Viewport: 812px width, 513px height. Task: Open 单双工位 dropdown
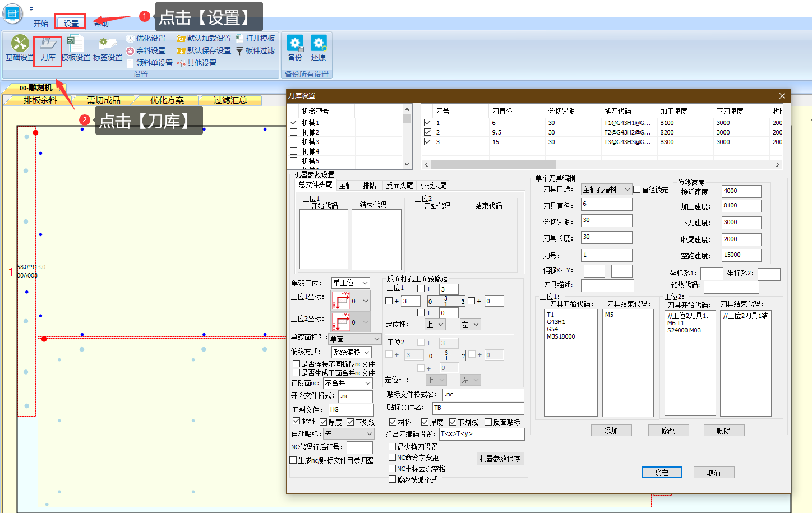click(350, 283)
